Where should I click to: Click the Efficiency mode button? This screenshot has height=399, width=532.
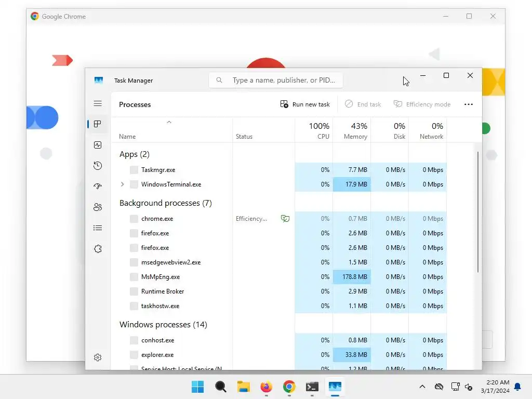(422, 104)
